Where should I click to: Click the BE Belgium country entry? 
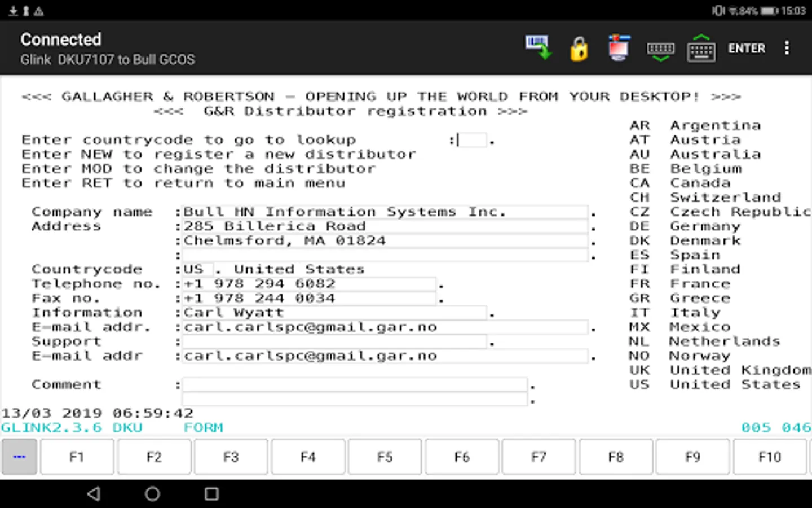click(x=686, y=169)
